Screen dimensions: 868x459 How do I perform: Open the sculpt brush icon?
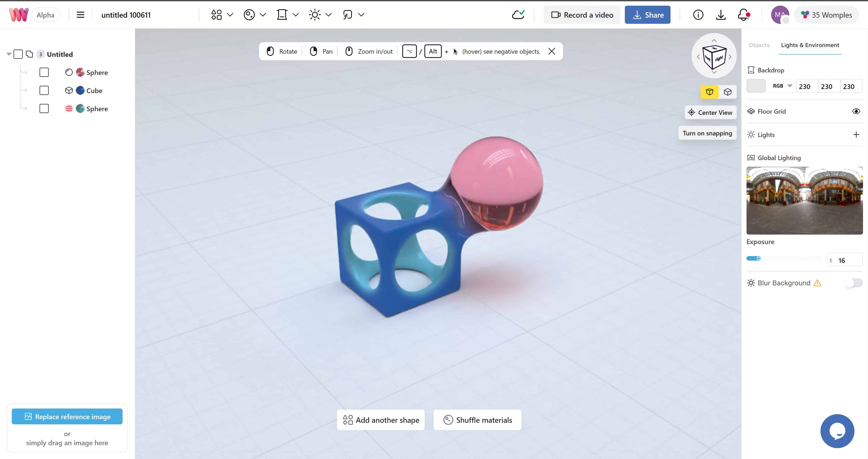[347, 15]
